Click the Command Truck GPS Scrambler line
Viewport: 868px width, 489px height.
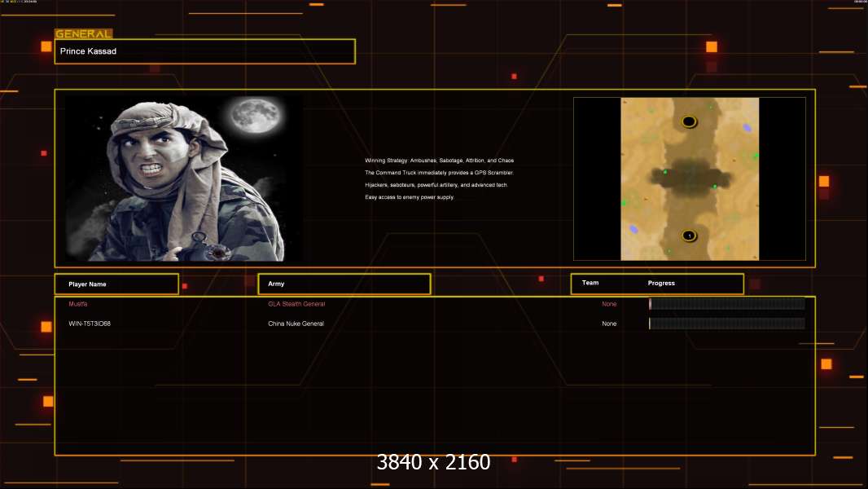click(440, 173)
